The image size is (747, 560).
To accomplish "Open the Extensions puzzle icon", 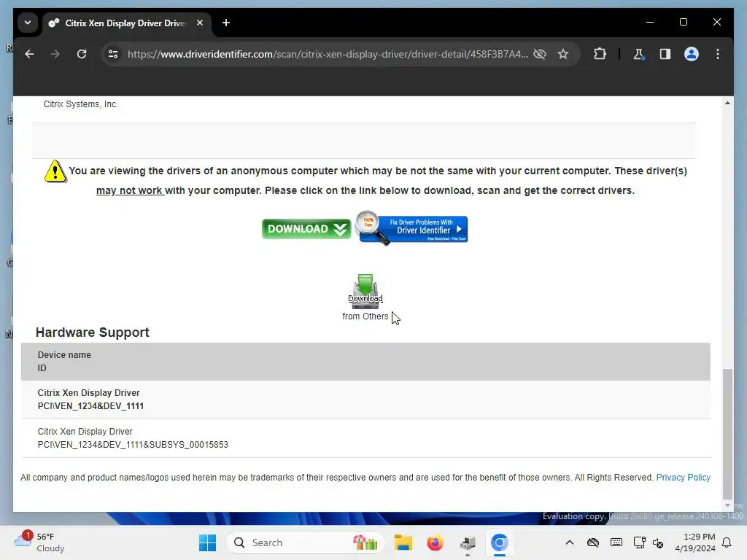I will [x=600, y=54].
